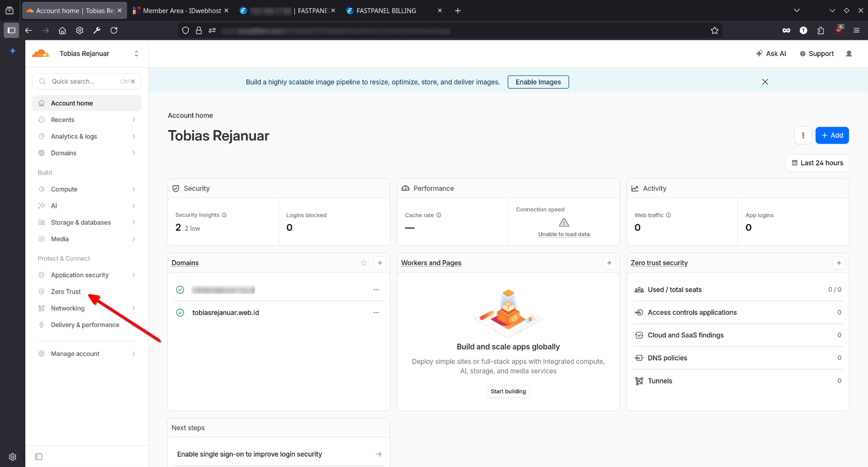Click plus icon on Workers and Pages
Image resolution: width=868 pixels, height=467 pixels.
point(609,263)
